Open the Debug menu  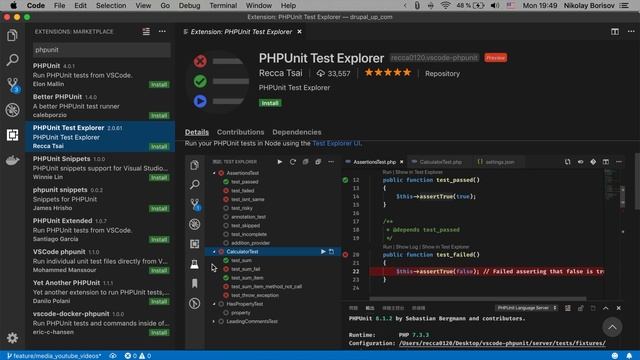coord(189,5)
